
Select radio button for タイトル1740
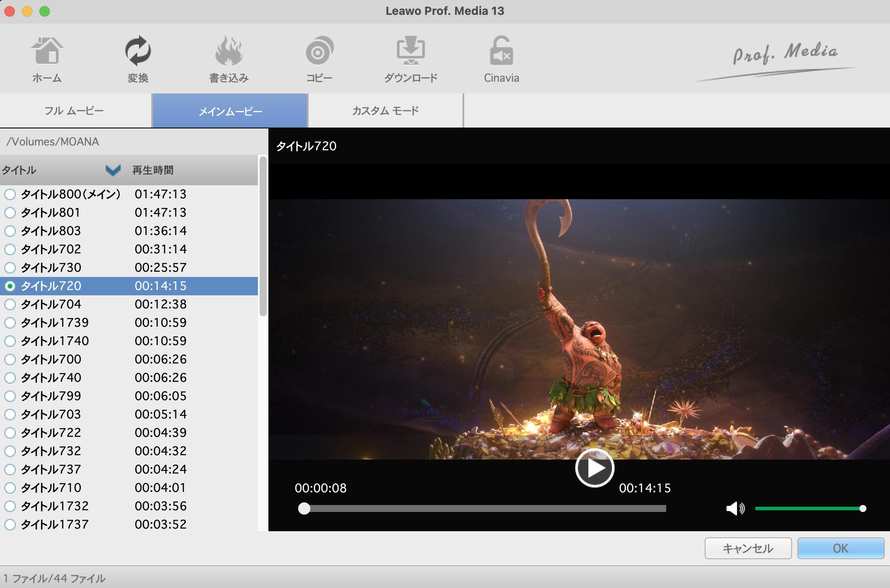[x=10, y=341]
